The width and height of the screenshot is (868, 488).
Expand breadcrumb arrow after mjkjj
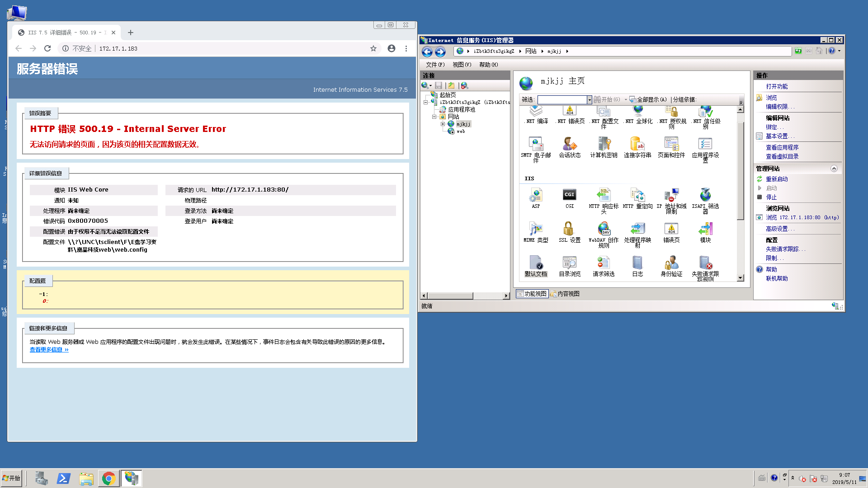pos(567,52)
